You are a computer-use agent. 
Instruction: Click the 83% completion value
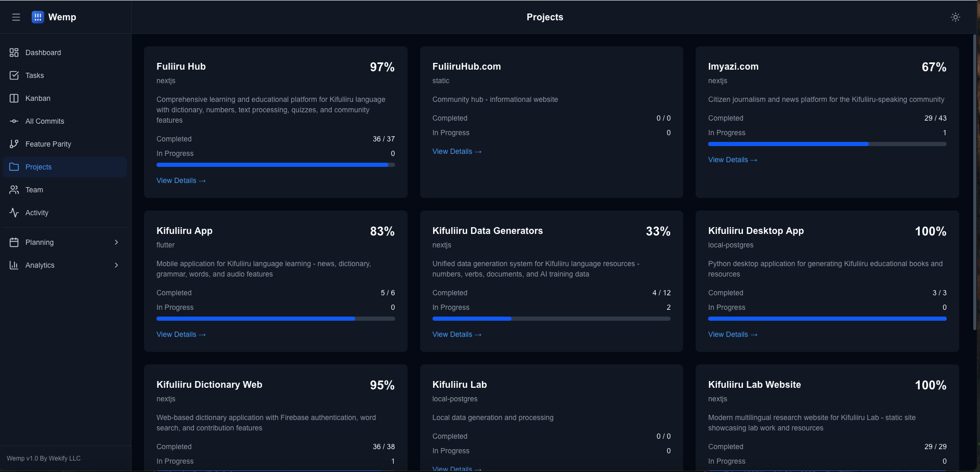(x=382, y=231)
